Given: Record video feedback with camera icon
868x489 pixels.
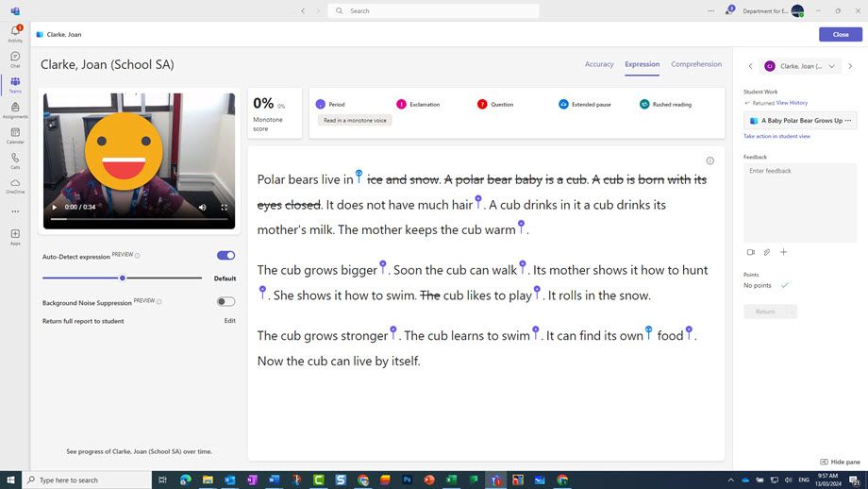Looking at the screenshot, I should click(x=751, y=252).
